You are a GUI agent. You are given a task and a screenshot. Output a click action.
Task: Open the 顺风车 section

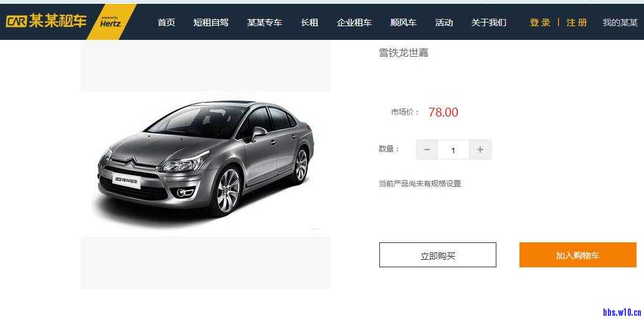click(x=404, y=22)
